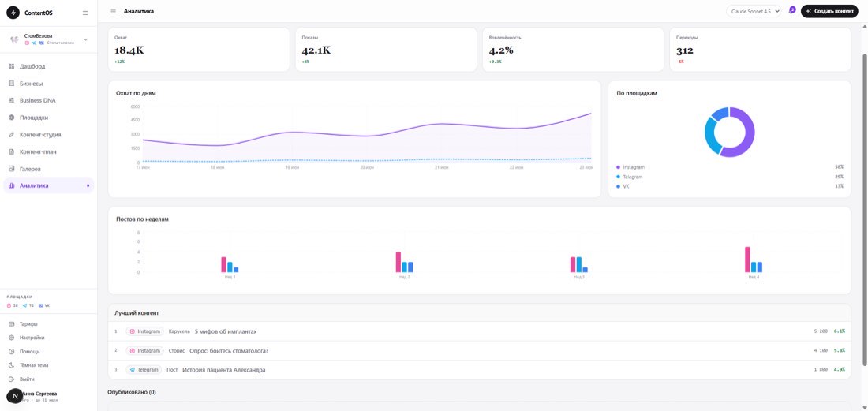Click the 58% value beside Instagram
Screen dimensions: 868x411
840,167
